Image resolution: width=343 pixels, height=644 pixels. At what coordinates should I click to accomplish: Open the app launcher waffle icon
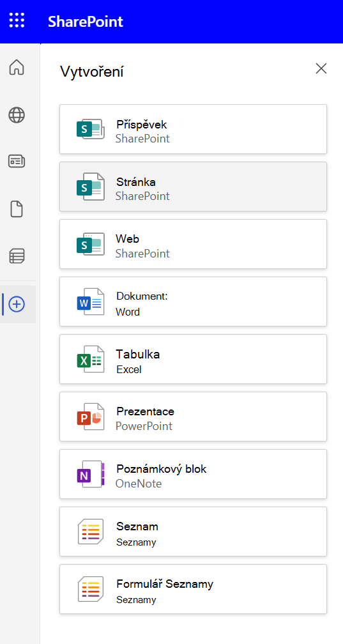point(17,20)
